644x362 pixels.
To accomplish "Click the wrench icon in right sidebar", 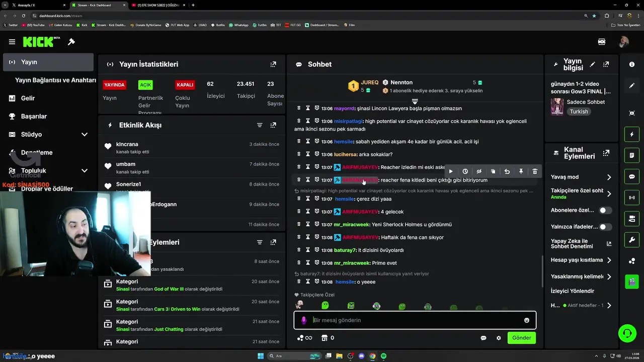I will click(632, 240).
